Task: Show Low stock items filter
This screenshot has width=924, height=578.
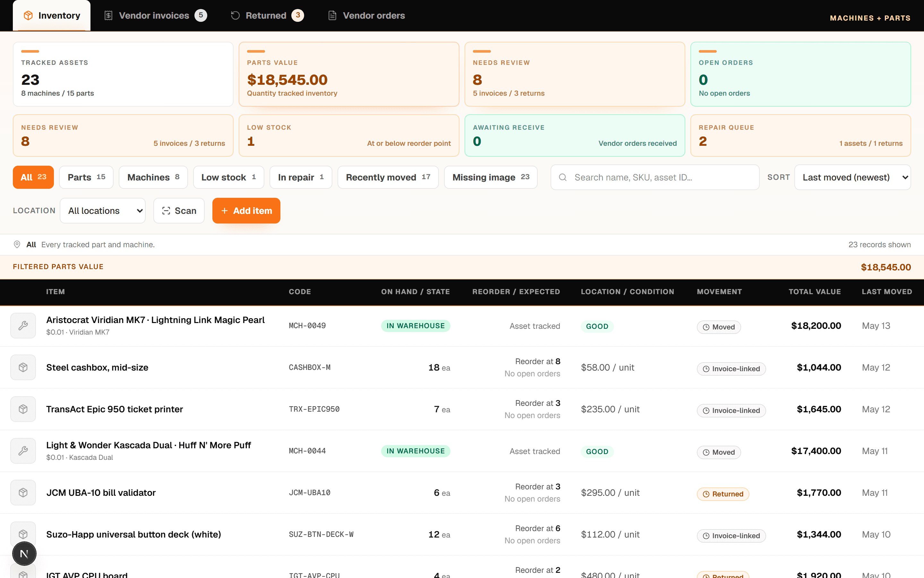Action: click(228, 177)
